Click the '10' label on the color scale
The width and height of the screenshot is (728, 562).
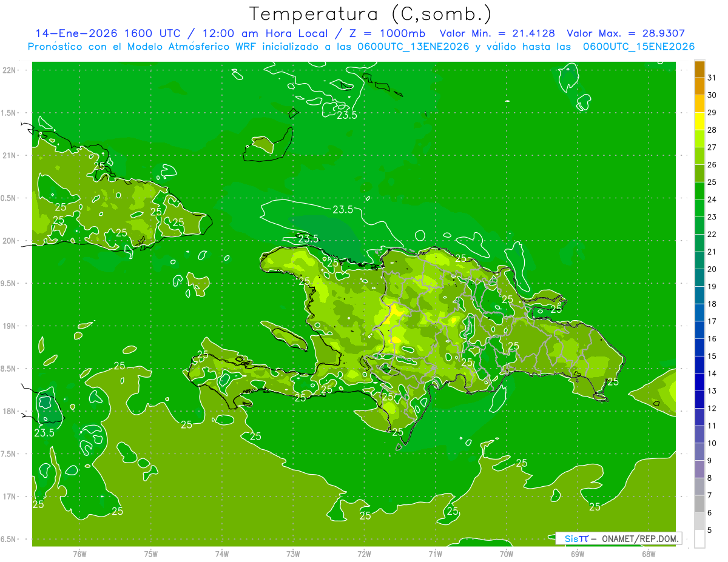(712, 443)
